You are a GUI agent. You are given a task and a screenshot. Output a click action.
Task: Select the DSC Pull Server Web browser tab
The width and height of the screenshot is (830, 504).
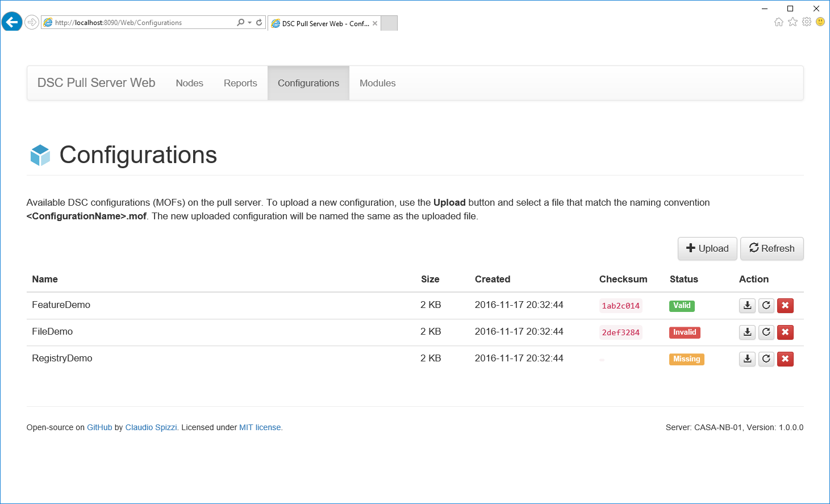click(x=323, y=23)
